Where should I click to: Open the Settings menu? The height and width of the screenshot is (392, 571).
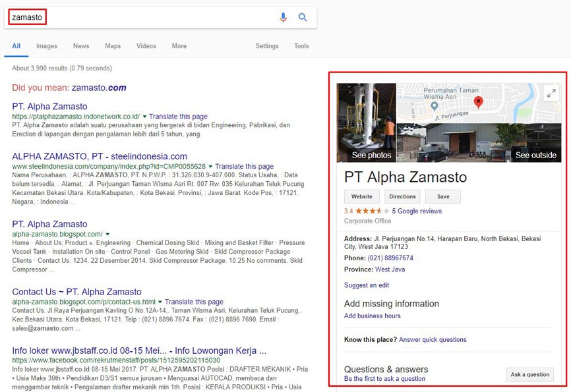(267, 46)
